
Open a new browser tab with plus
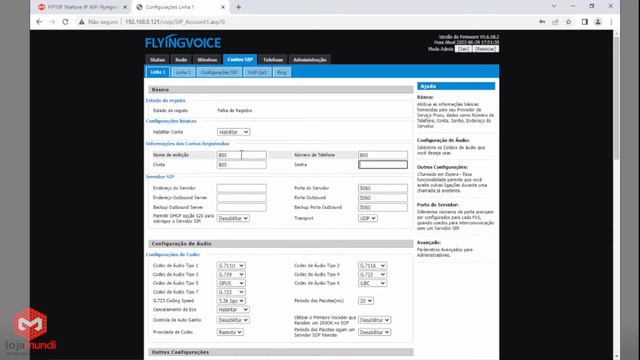click(x=238, y=7)
